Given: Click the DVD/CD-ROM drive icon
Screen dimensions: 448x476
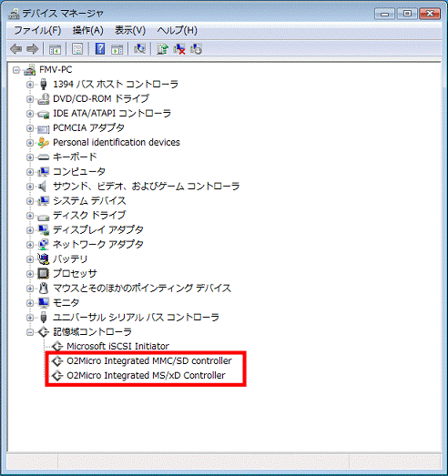Looking at the screenshot, I should point(44,99).
